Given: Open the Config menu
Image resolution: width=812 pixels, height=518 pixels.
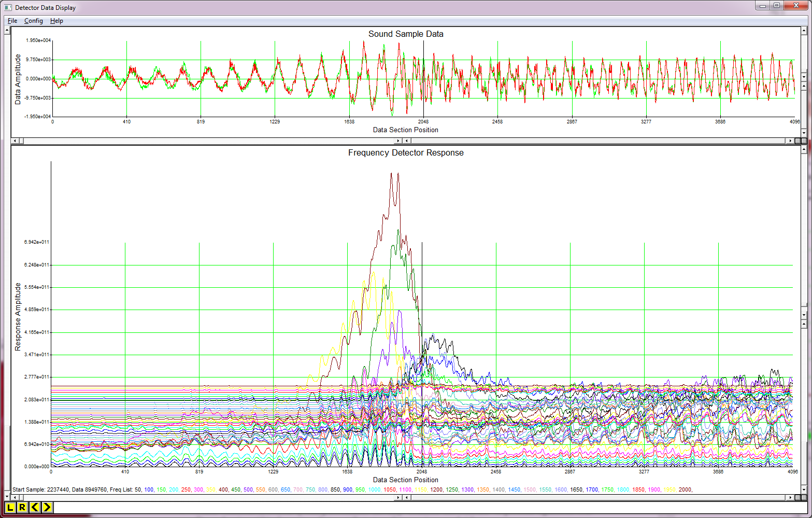Looking at the screenshot, I should coord(33,21).
